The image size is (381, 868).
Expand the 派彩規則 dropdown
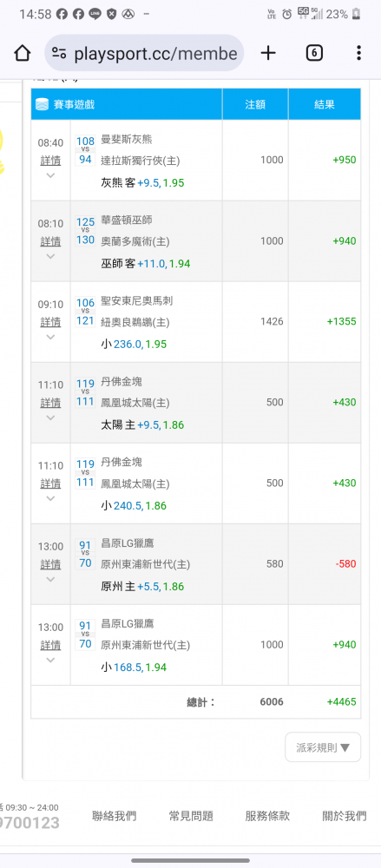point(323,747)
